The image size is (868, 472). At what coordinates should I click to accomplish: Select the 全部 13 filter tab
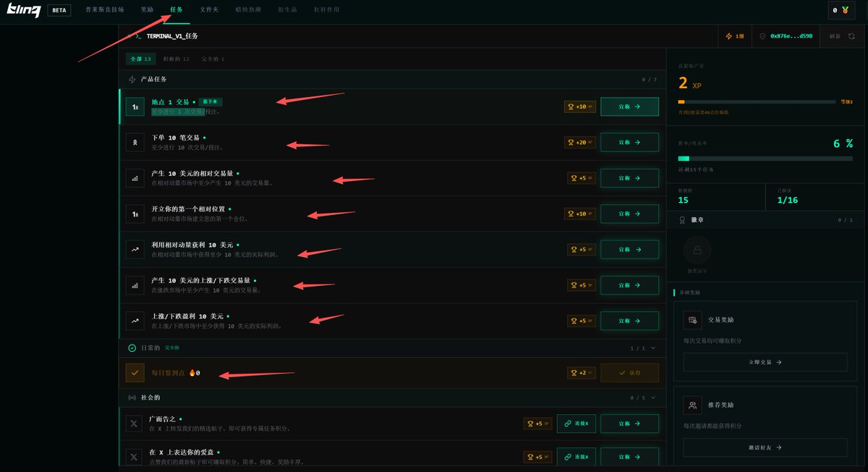tap(140, 59)
